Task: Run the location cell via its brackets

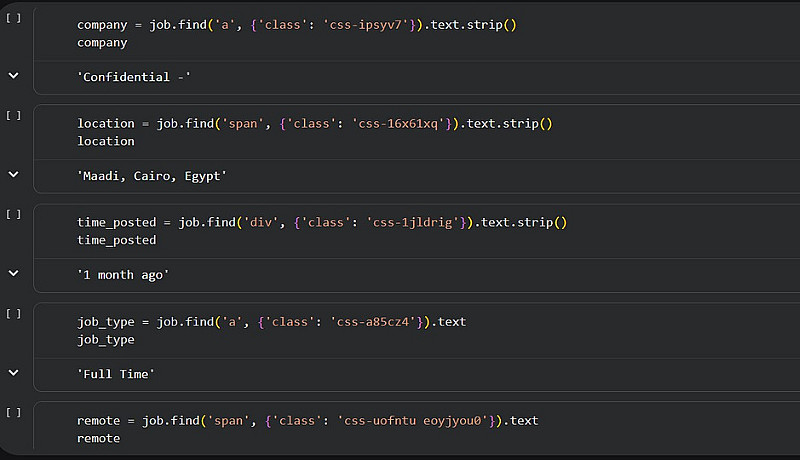Action: coord(13,116)
